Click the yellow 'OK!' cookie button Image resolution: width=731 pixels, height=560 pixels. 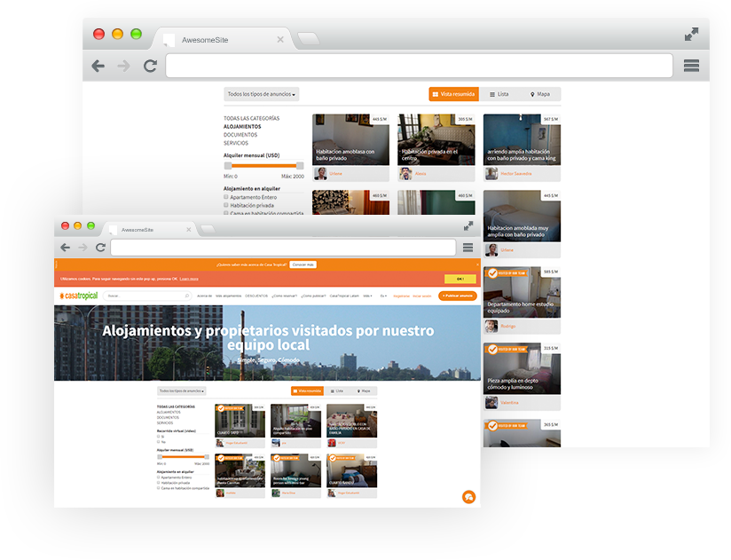pyautogui.click(x=460, y=279)
